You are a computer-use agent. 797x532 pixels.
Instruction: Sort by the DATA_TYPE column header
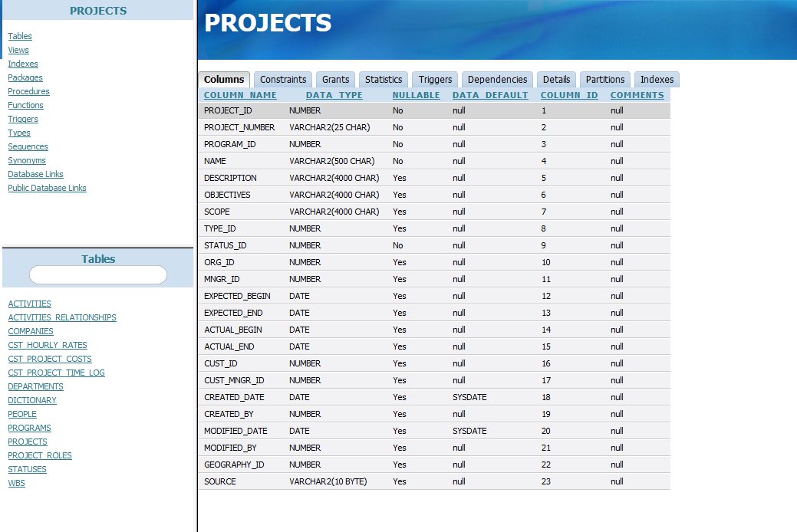(x=334, y=95)
